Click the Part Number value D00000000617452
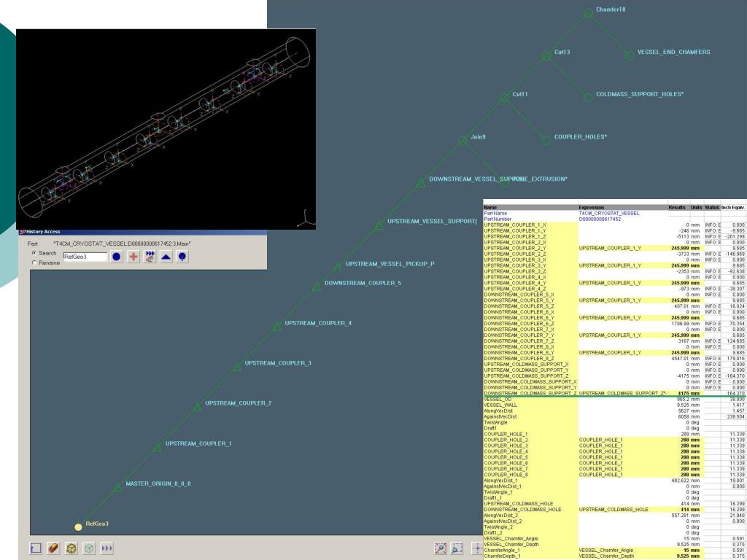 [x=600, y=219]
